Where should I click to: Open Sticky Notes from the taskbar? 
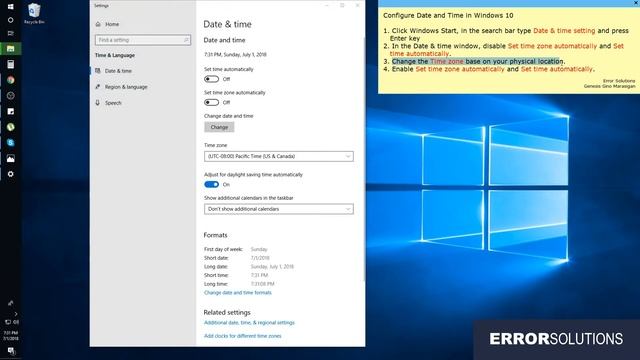point(11,111)
